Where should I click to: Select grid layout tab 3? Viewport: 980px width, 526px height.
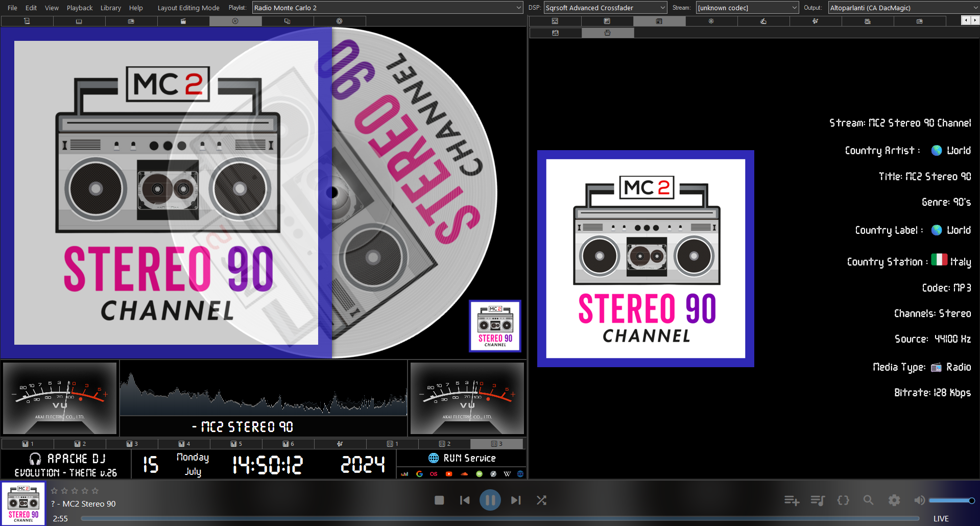click(496, 444)
